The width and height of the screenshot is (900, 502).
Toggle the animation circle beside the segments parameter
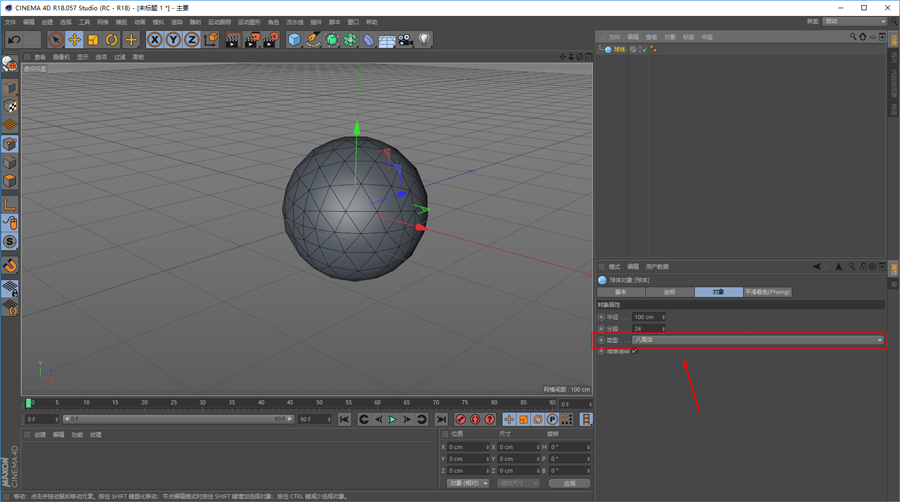coord(601,329)
